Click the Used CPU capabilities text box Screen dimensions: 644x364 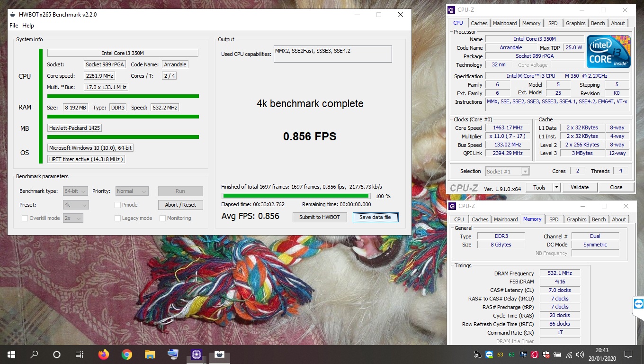(333, 54)
